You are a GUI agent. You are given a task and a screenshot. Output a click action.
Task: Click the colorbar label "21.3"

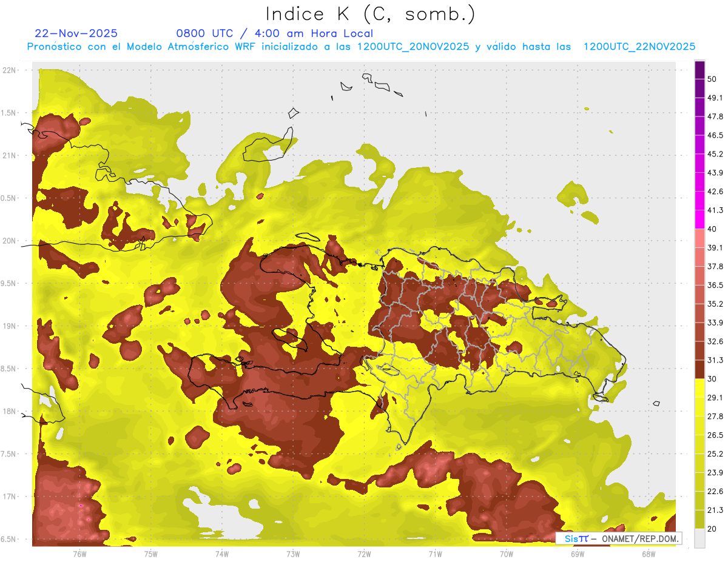715,510
